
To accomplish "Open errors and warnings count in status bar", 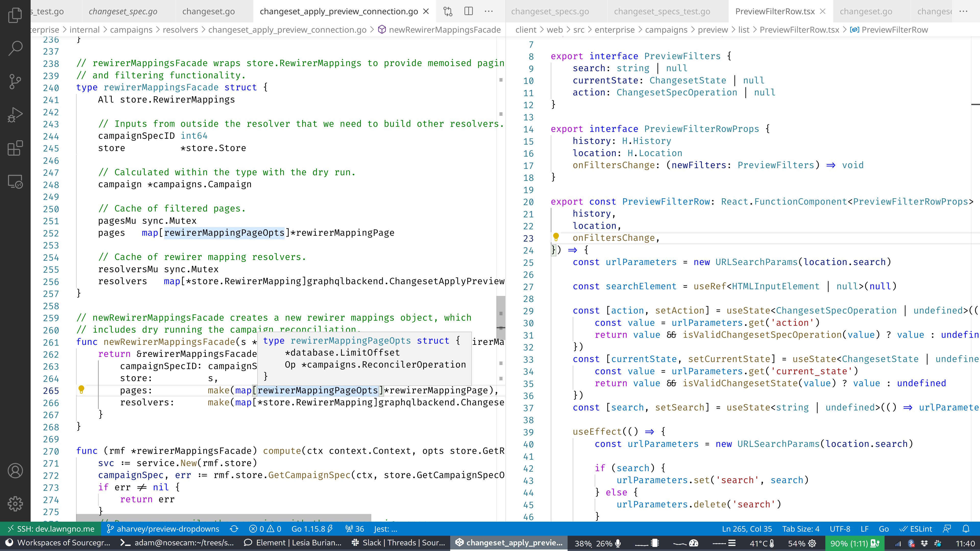I will (265, 529).
